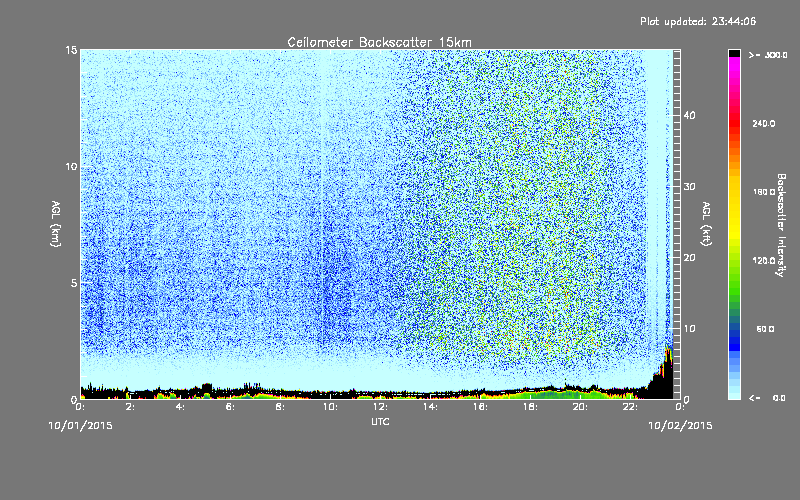Click the 'Plot updated: 23:44:06' timestamp
Screen dimensions: 800x500
pyautogui.click(x=698, y=21)
